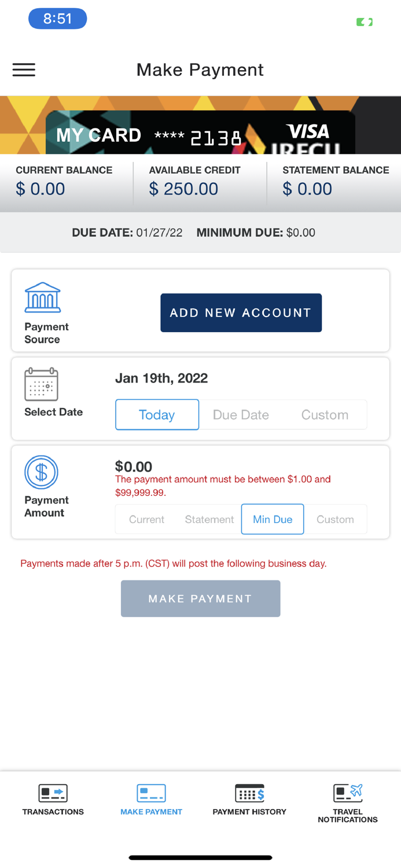
Task: Choose 'Statement' payment amount option
Action: pyautogui.click(x=209, y=519)
